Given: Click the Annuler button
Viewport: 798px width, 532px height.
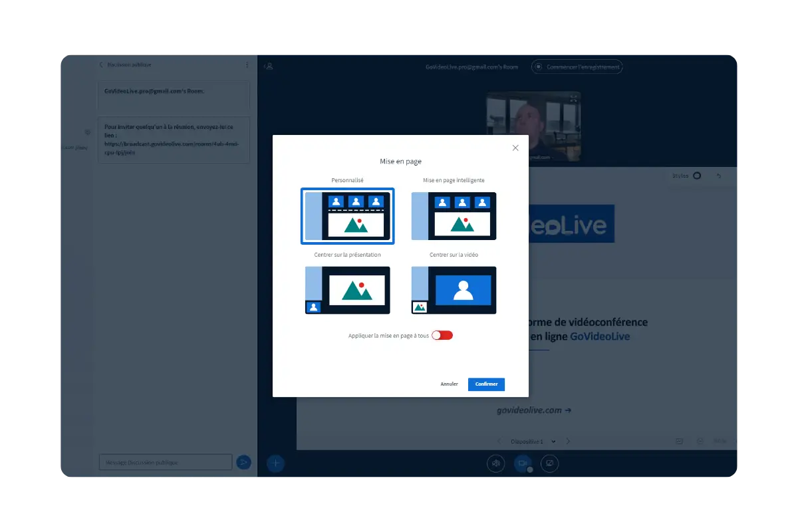Looking at the screenshot, I should click(449, 384).
